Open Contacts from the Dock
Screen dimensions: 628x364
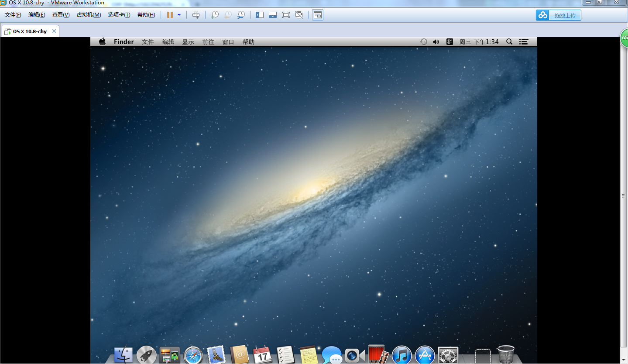point(239,355)
